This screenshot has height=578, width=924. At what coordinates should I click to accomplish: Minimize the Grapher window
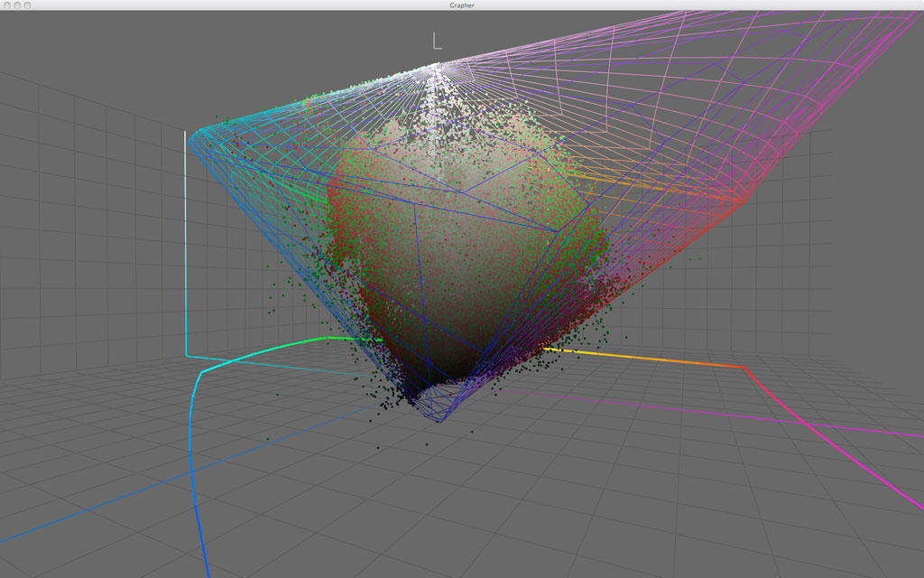tap(18, 5)
